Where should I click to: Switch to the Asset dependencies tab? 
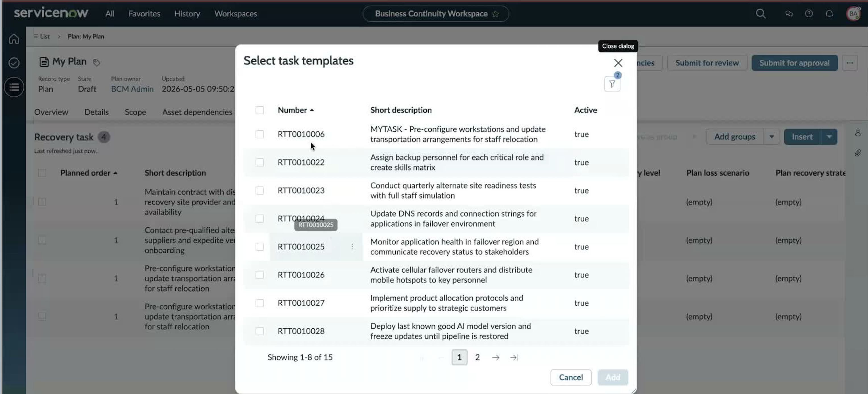point(197,112)
